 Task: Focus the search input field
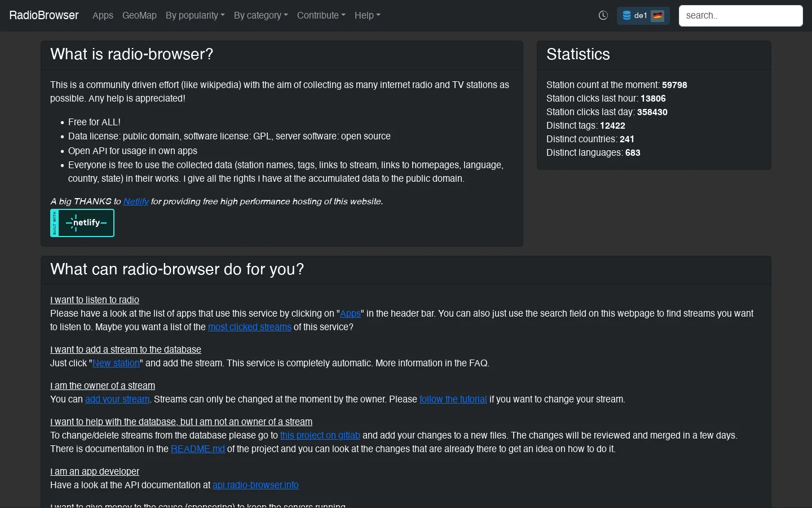click(740, 16)
